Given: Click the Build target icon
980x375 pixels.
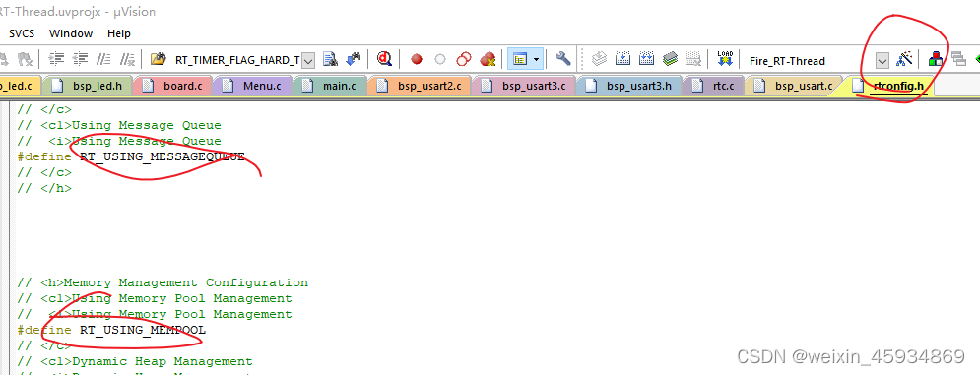Looking at the screenshot, I should (623, 59).
